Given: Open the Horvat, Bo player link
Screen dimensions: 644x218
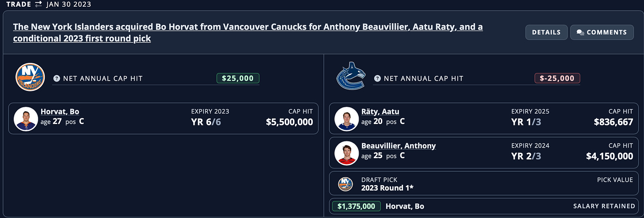Looking at the screenshot, I should 60,112.
